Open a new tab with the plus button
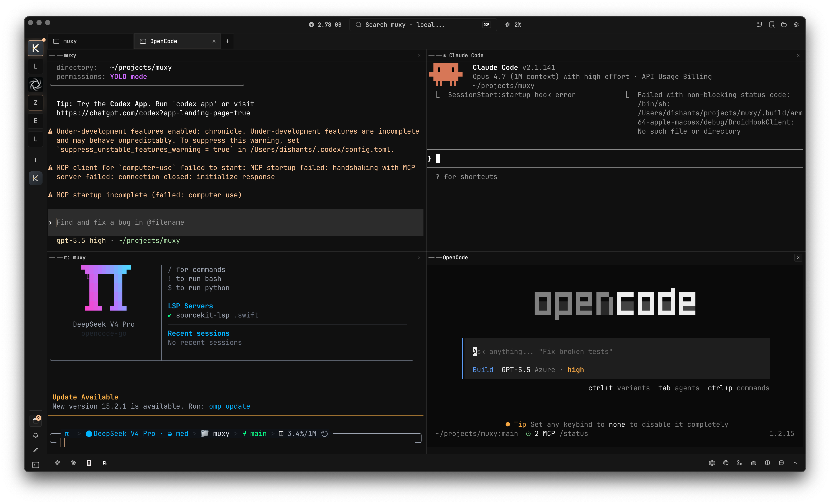The image size is (830, 504). pyautogui.click(x=227, y=41)
